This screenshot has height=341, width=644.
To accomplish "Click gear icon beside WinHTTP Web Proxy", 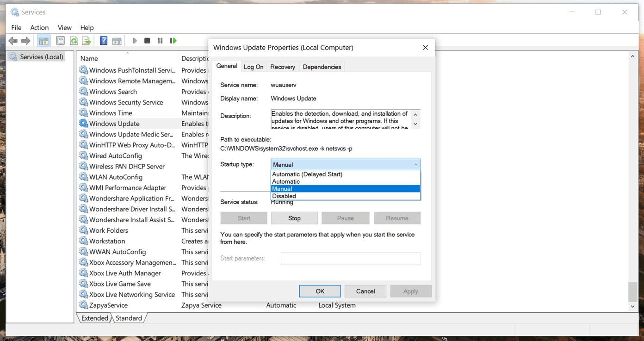I will pos(83,145).
